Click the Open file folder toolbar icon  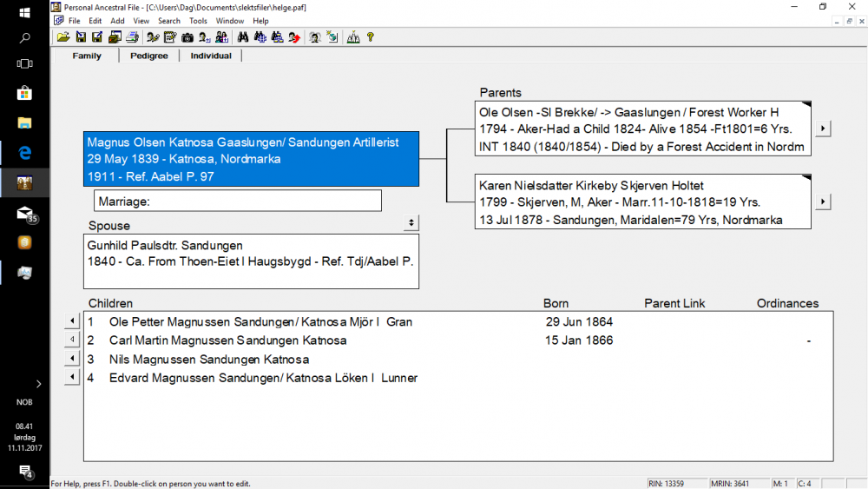click(x=63, y=37)
